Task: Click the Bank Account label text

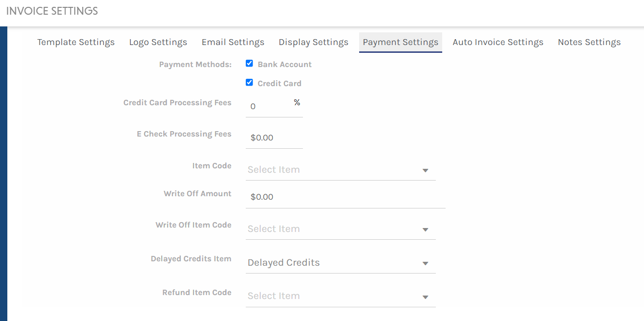Action: (x=284, y=65)
